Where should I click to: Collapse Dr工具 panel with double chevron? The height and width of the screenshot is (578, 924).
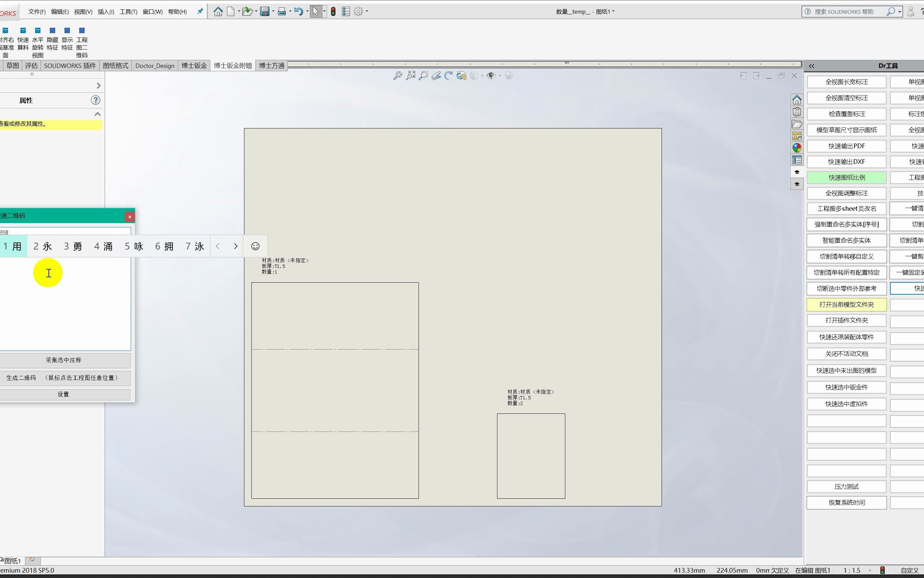click(x=812, y=66)
